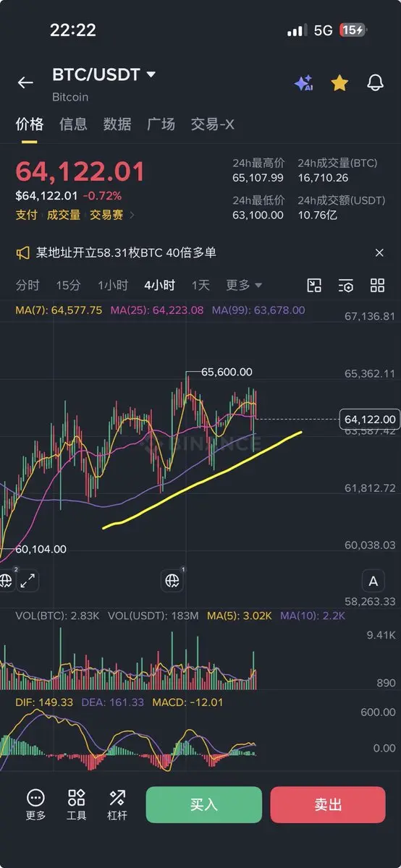Select the 分时 chart interval

click(28, 285)
